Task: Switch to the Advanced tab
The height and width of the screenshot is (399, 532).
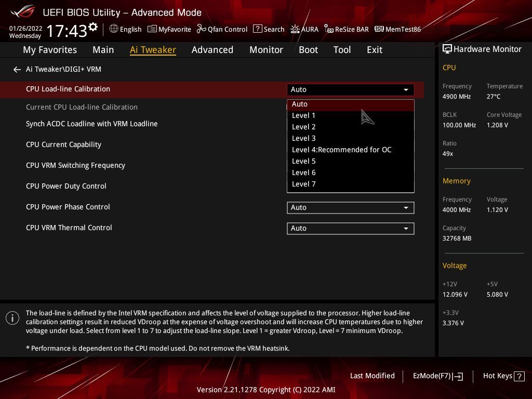Action: [x=212, y=50]
